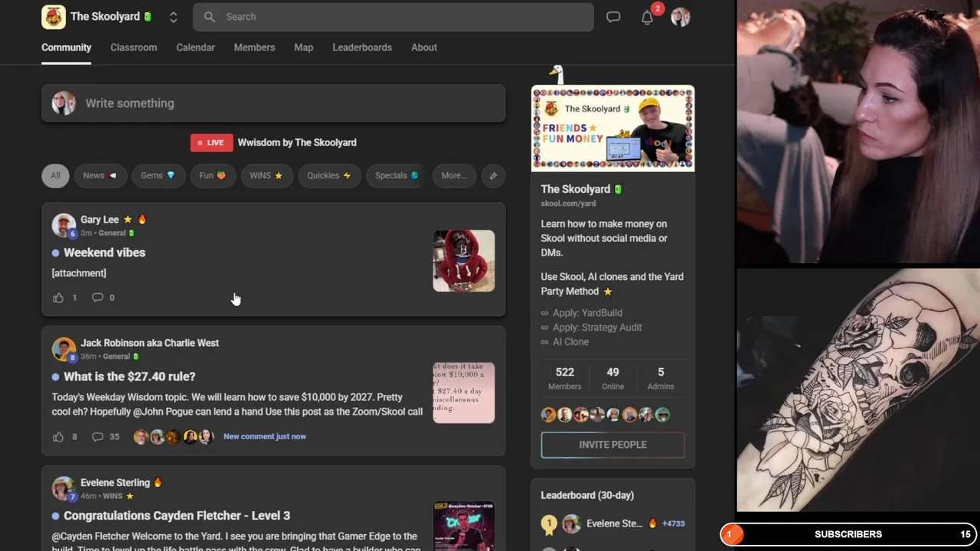Switch to the Classroom tab
The width and height of the screenshot is (980, 551).
point(133,47)
